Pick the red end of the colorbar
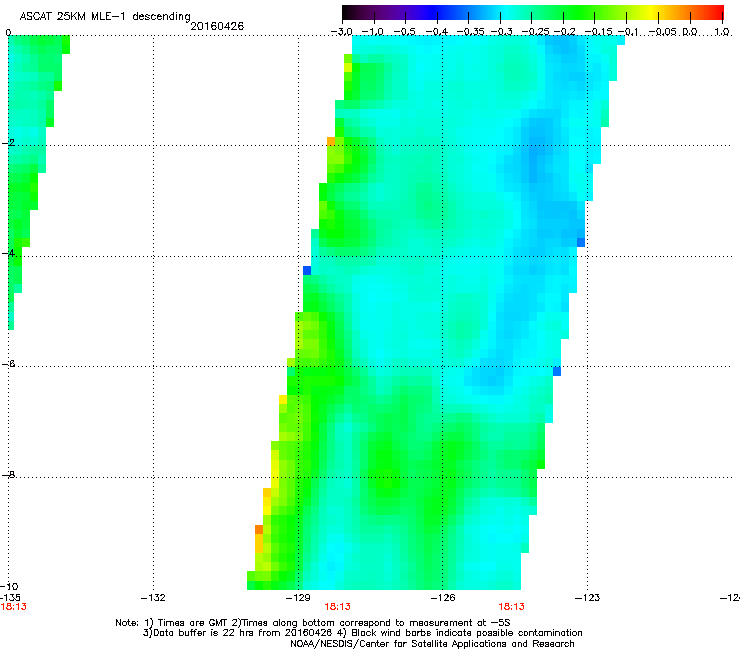740x650 pixels. pos(717,13)
